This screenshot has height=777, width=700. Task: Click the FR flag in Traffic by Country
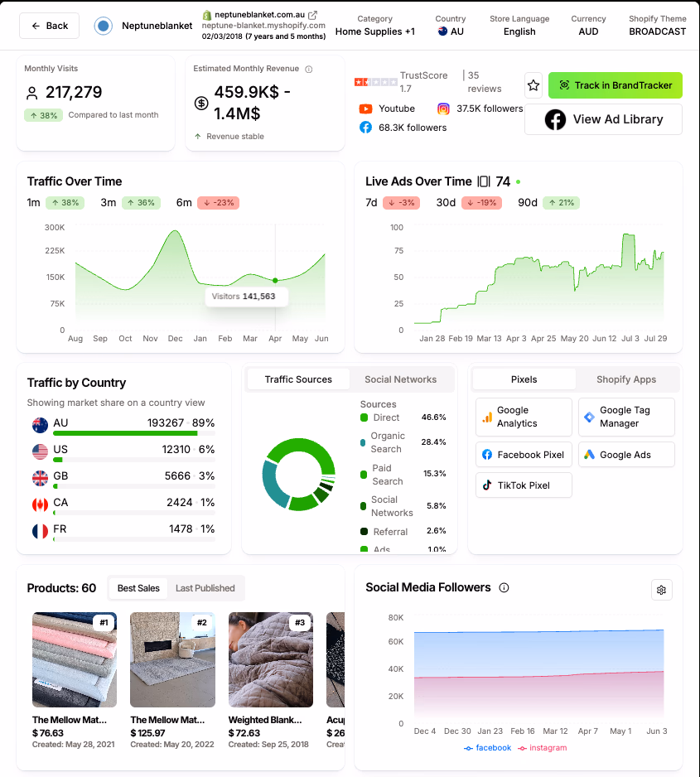[40, 531]
